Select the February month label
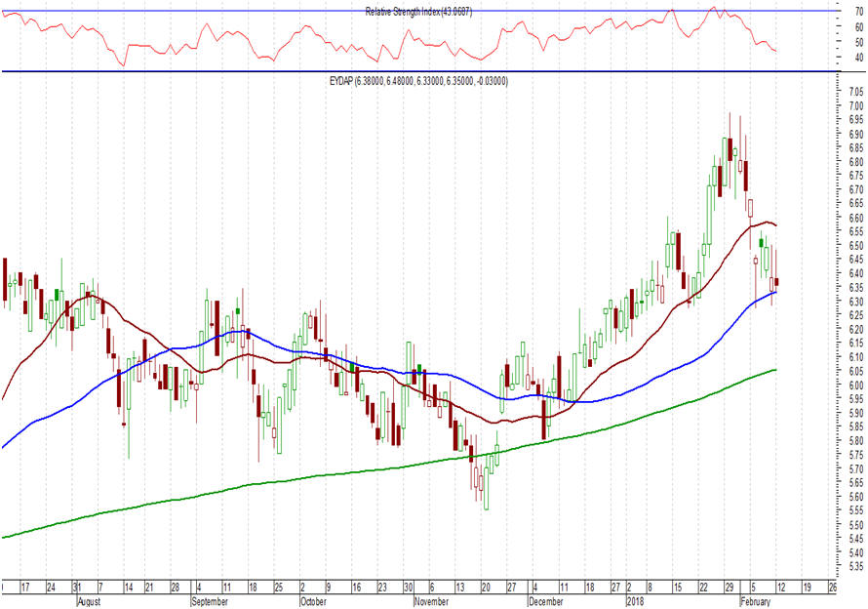 pyautogui.click(x=756, y=601)
